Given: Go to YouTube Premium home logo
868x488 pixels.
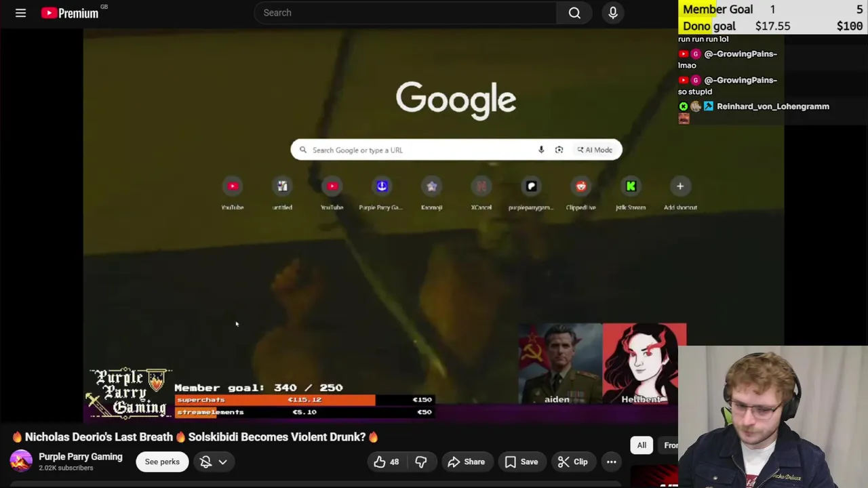Looking at the screenshot, I should click(x=70, y=13).
